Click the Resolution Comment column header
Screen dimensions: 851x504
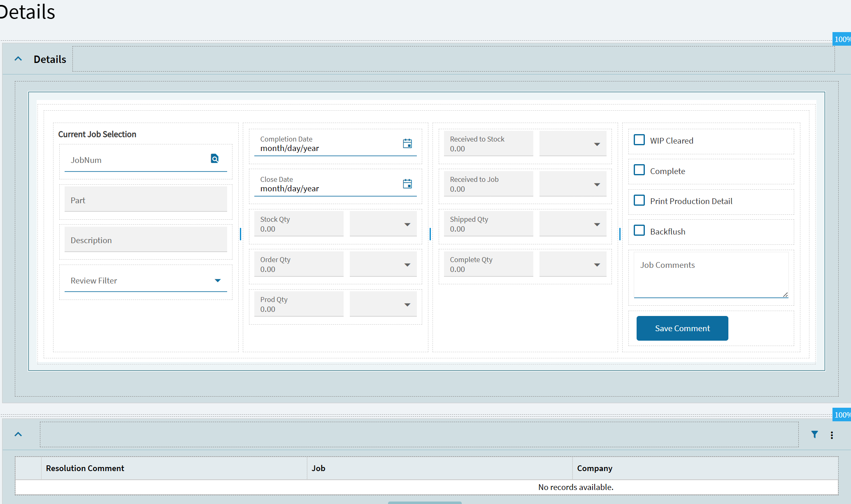[x=85, y=468]
